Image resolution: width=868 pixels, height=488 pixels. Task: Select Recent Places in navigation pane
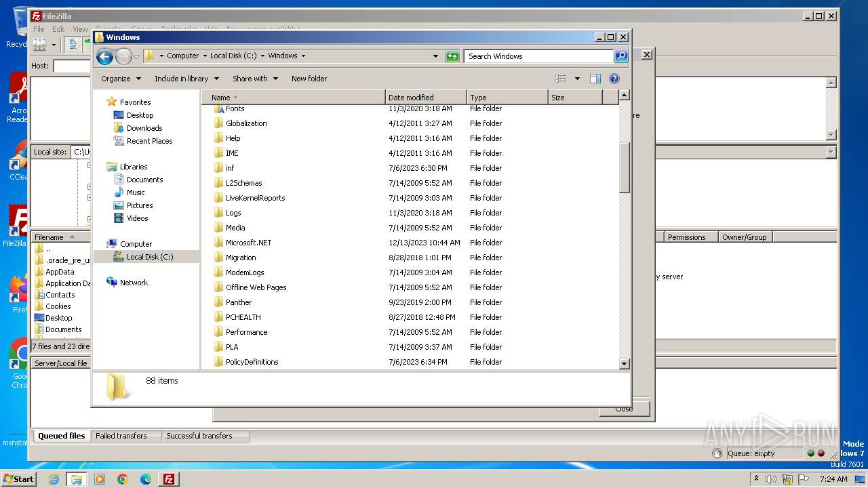click(x=149, y=141)
